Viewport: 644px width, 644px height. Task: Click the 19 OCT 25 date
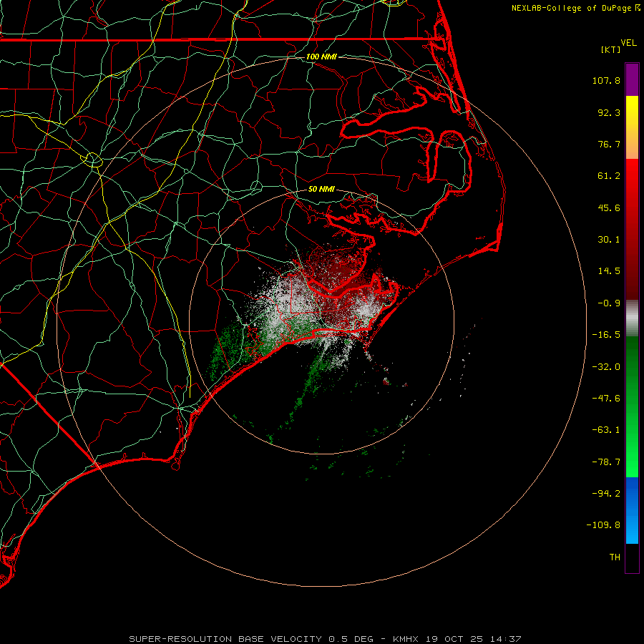456,639
